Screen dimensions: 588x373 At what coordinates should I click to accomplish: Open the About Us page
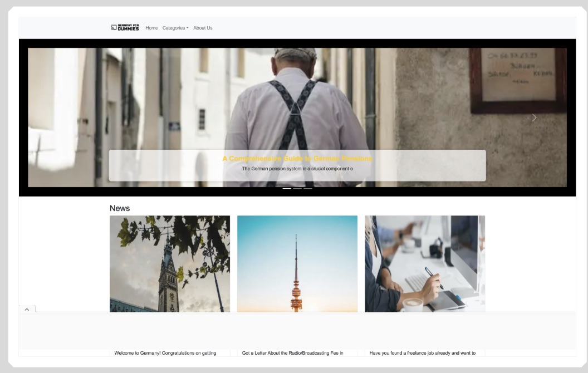click(x=203, y=28)
